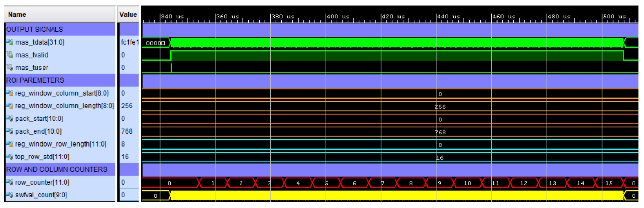The width and height of the screenshot is (644, 208).
Task: Click the top_row_std signal icon
Action: tap(10, 157)
